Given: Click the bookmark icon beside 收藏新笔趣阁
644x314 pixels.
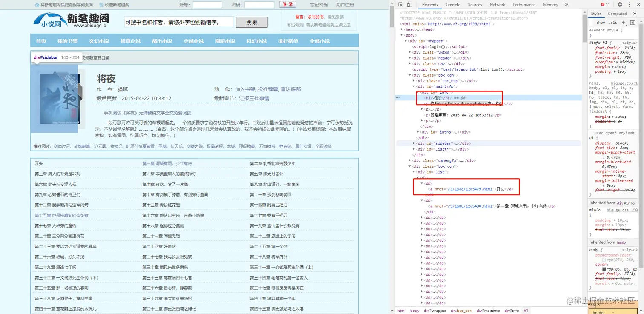Looking at the screenshot, I should pyautogui.click(x=101, y=5).
